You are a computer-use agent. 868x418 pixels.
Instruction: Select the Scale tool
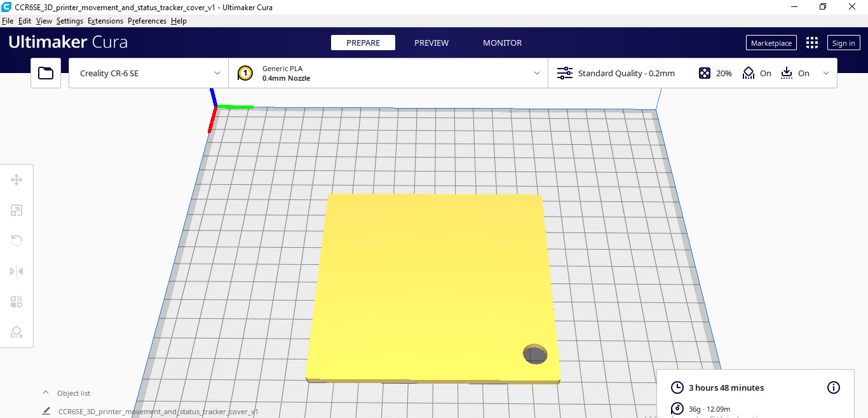[x=17, y=210]
